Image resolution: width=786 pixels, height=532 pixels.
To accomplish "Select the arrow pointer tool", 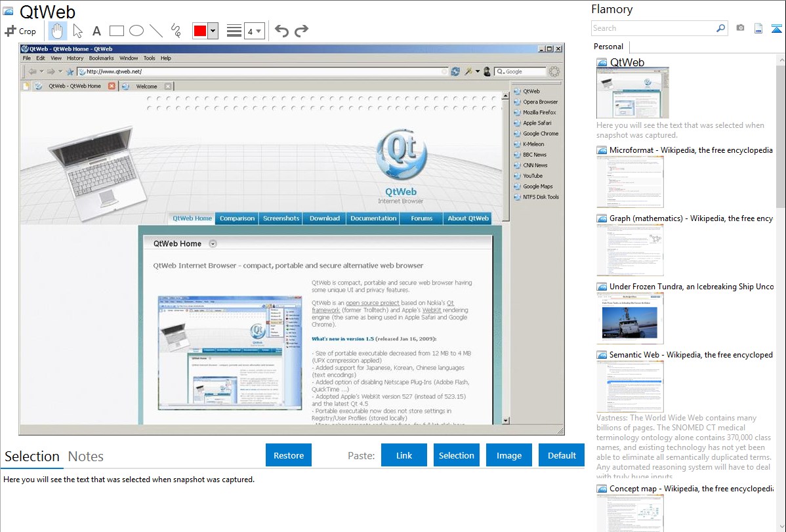I will [77, 31].
